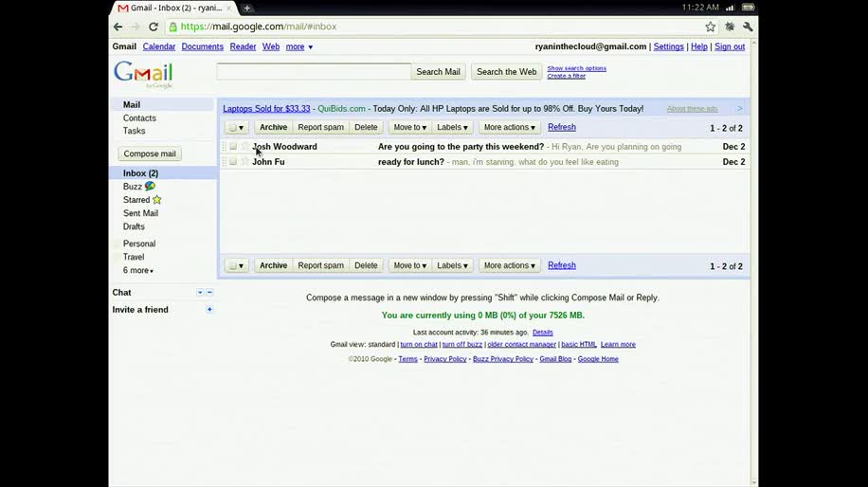868x487 pixels.
Task: Open the bottom Labels dropdown
Action: 452,265
